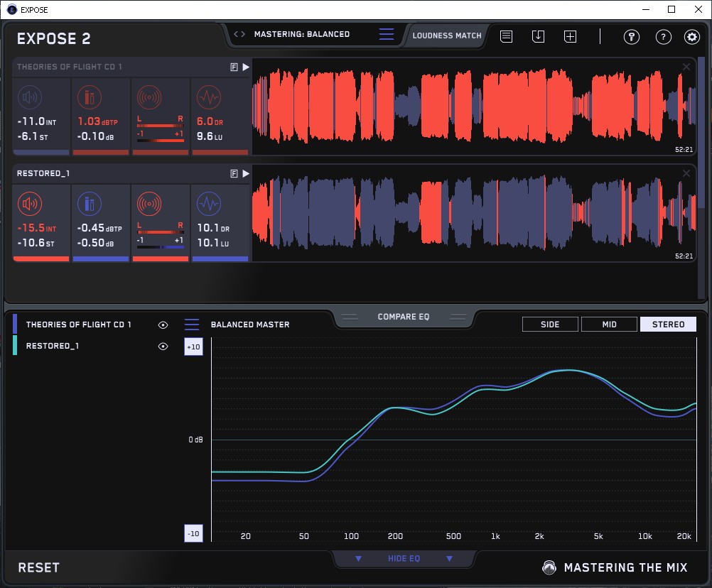Maximize the EXPOSE window
This screenshot has width=712, height=588.
(671, 9)
